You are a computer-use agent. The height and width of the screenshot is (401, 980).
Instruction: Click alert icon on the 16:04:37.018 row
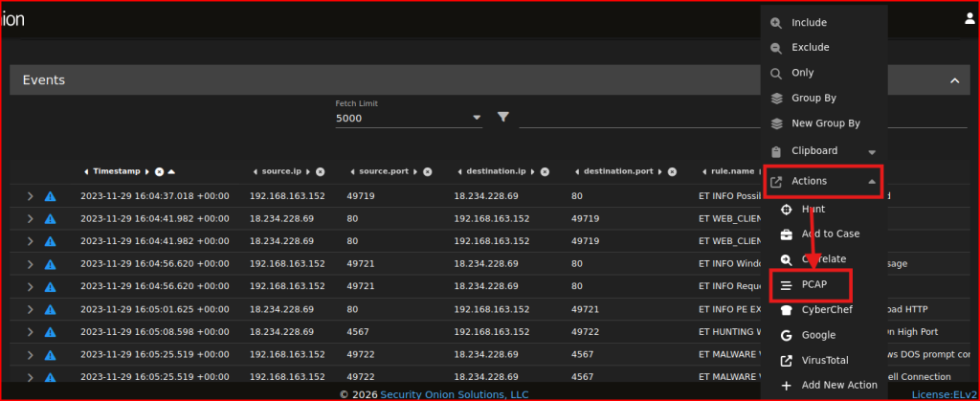[51, 196]
